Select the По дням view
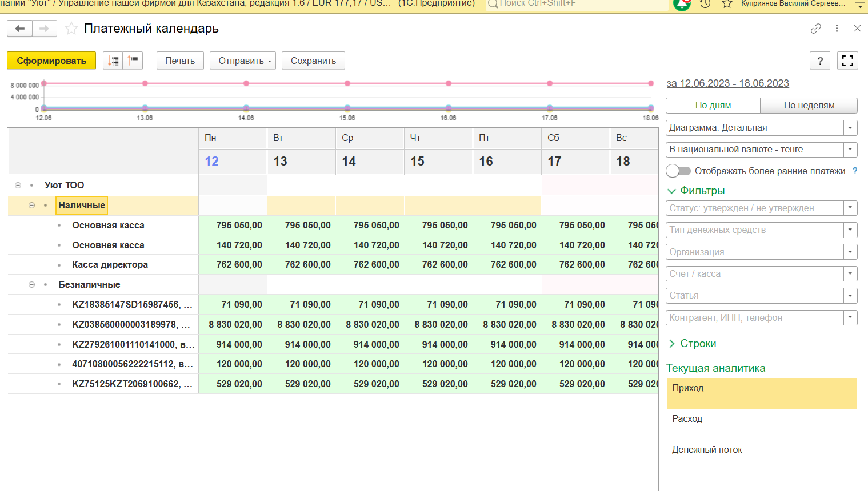The height and width of the screenshot is (491, 868). tap(713, 106)
